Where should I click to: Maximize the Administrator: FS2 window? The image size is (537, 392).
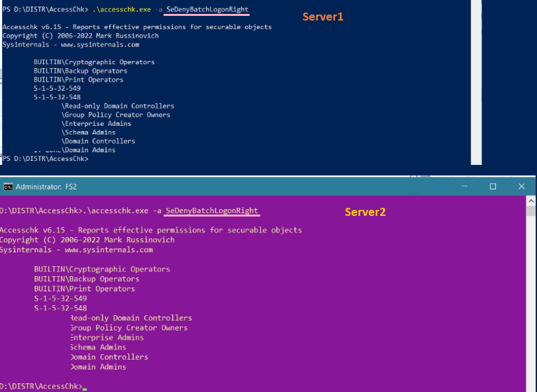click(x=492, y=186)
